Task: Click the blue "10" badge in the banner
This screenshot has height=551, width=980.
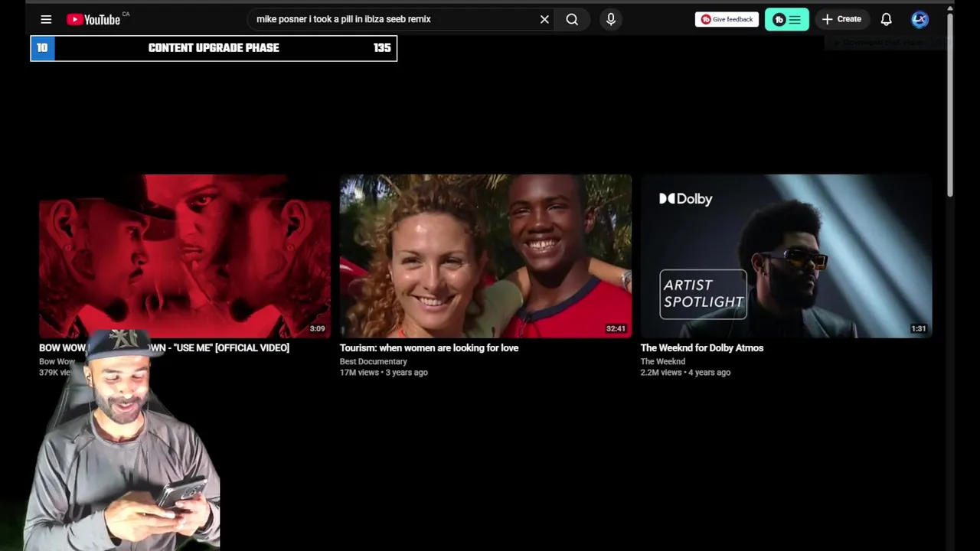Action: point(42,47)
